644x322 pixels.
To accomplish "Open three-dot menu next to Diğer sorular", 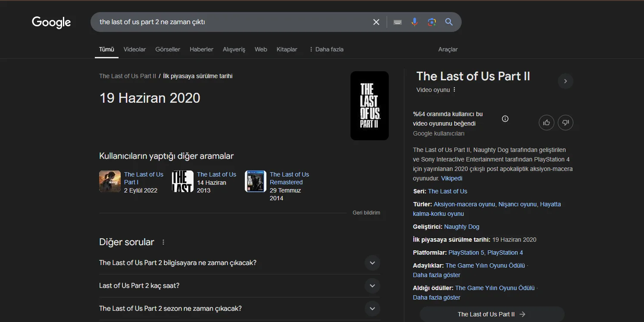I will click(163, 242).
